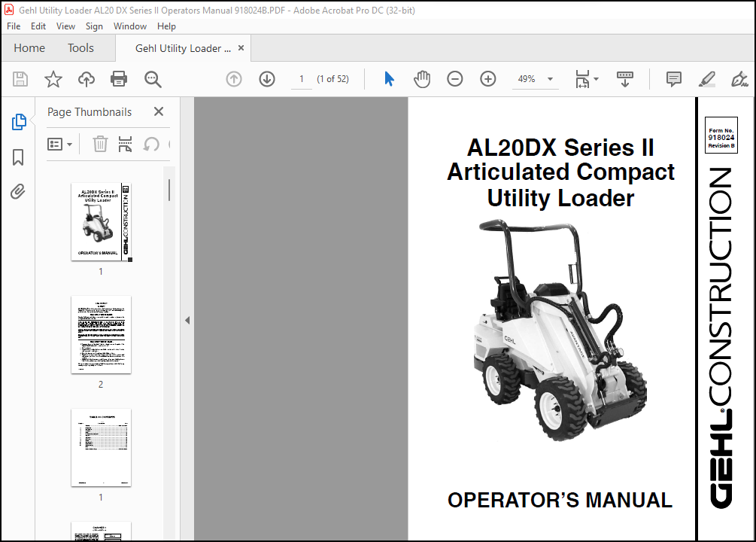Click the Print pages icon in thumbnails panel

[126, 144]
